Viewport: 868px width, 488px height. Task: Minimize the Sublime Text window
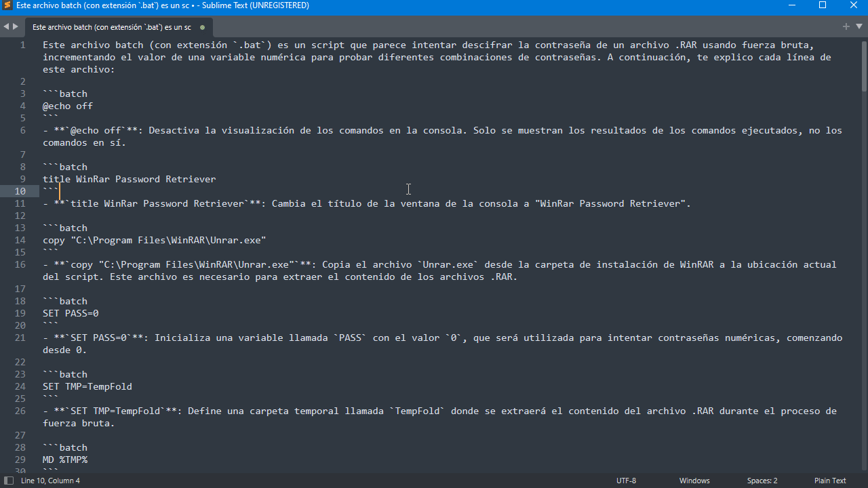pyautogui.click(x=791, y=5)
